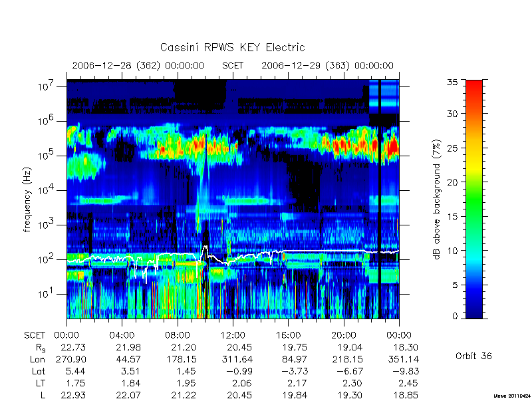Click the Rs value '19.75'
This screenshot has width=532, height=399.
tap(295, 347)
